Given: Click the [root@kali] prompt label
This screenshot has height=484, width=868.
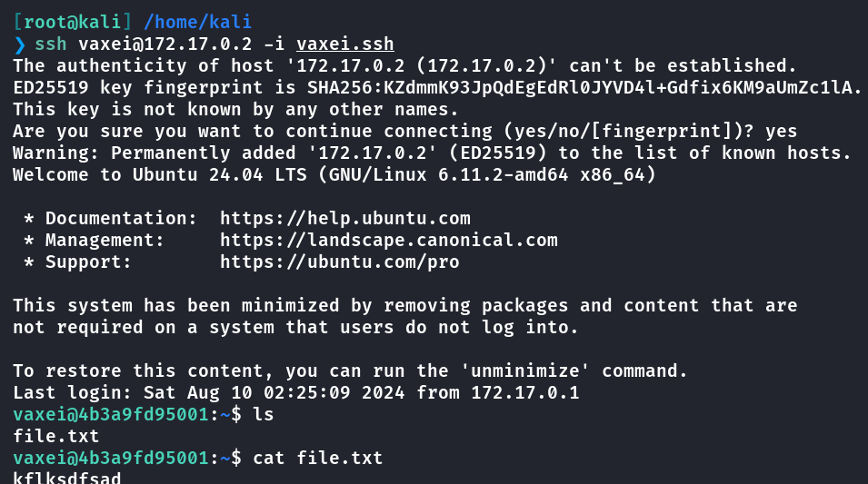Looking at the screenshot, I should 73,22.
